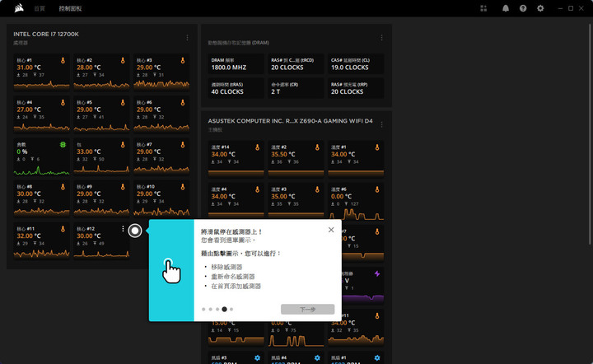This screenshot has width=593, height=364.
Task: Open ASUSTeK motherboard panel three-dot menu
Action: pyautogui.click(x=381, y=124)
